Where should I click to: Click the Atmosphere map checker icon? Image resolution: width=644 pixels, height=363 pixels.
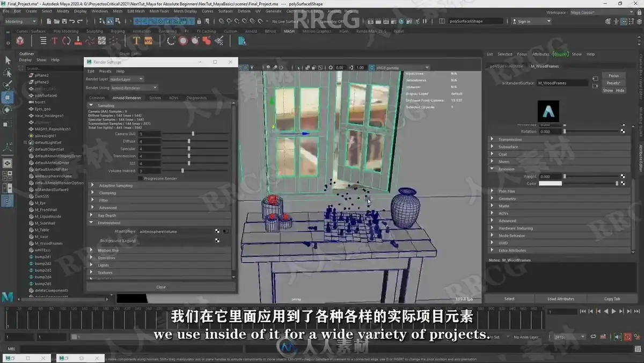(217, 231)
